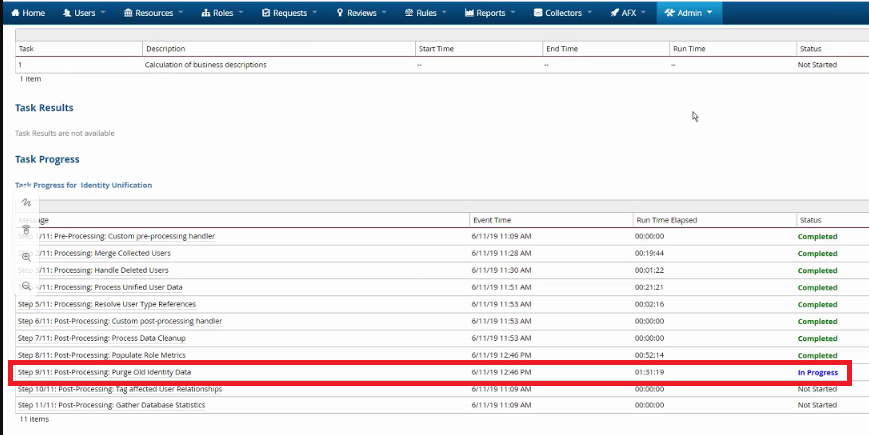Screen dimensions: 869x435
Task: Sort by Run Time Elapsed column header
Action: coord(666,219)
